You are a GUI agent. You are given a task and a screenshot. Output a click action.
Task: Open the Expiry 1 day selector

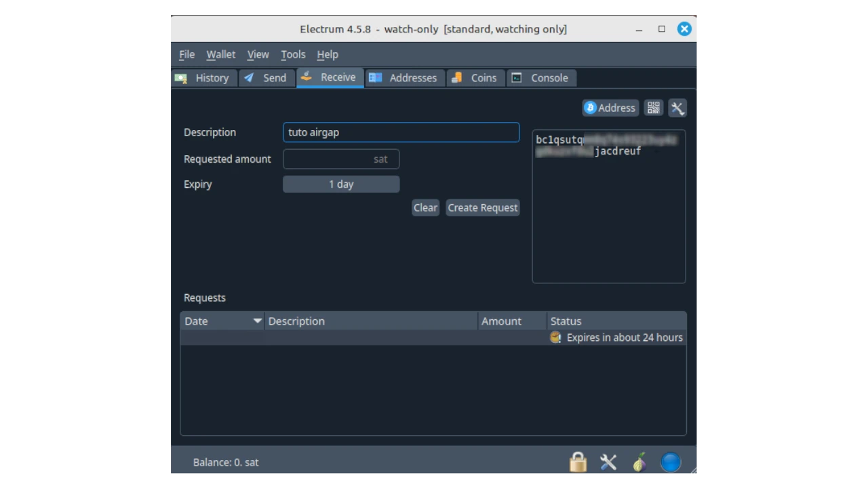341,184
